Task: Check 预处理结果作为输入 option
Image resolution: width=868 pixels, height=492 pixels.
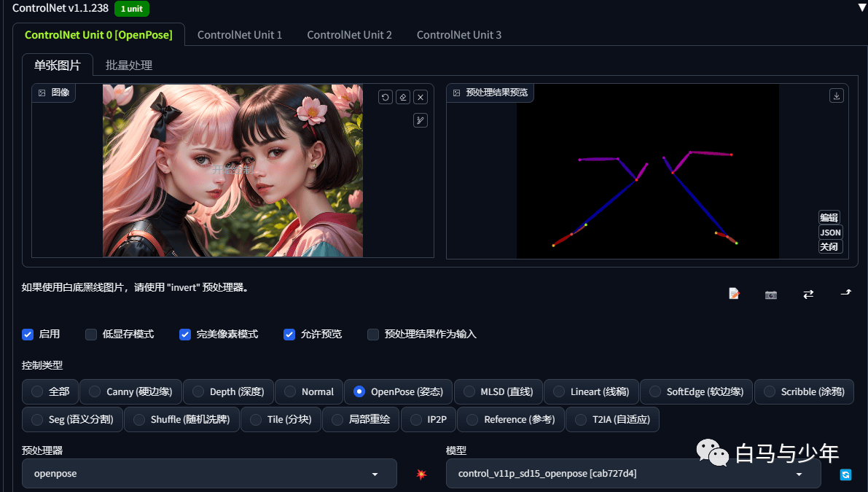Action: click(x=373, y=335)
